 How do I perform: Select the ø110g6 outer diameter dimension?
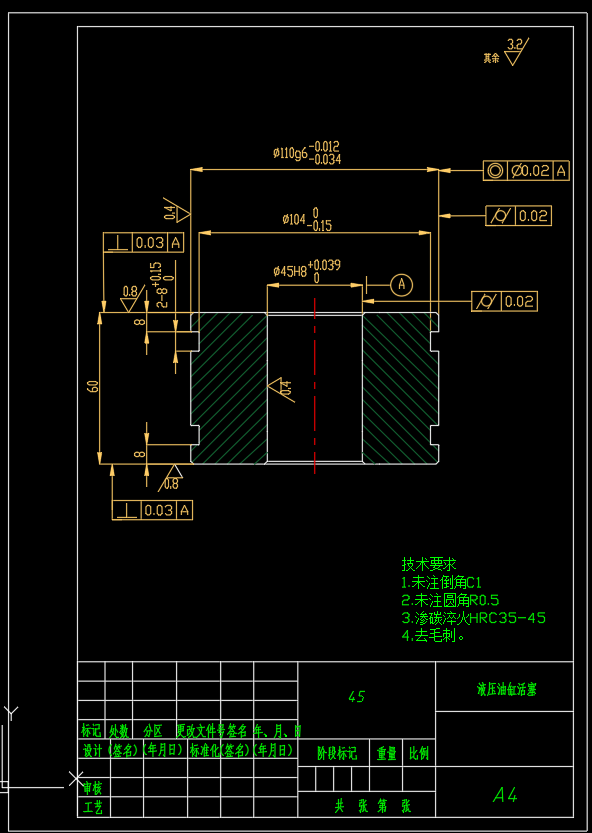pyautogui.click(x=307, y=153)
